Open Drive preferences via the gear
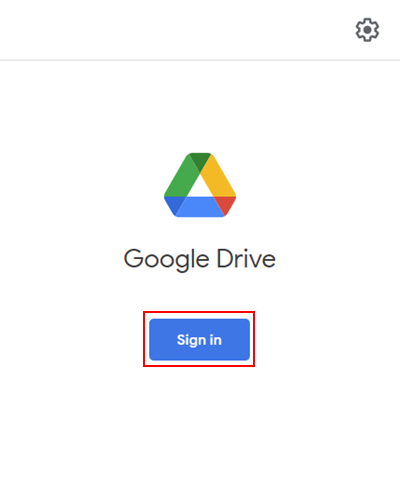The image size is (400, 477). pyautogui.click(x=367, y=30)
